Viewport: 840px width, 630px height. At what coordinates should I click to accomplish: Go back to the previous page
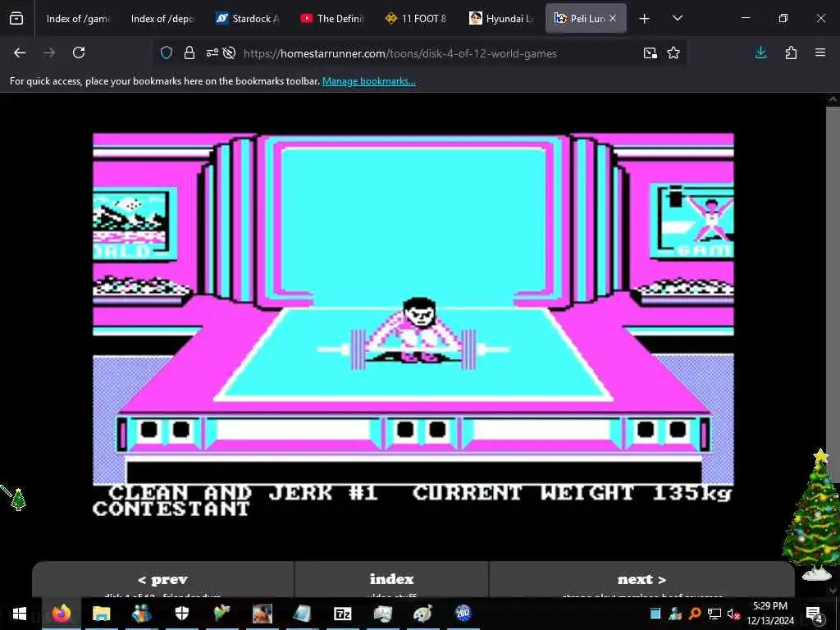(x=20, y=52)
